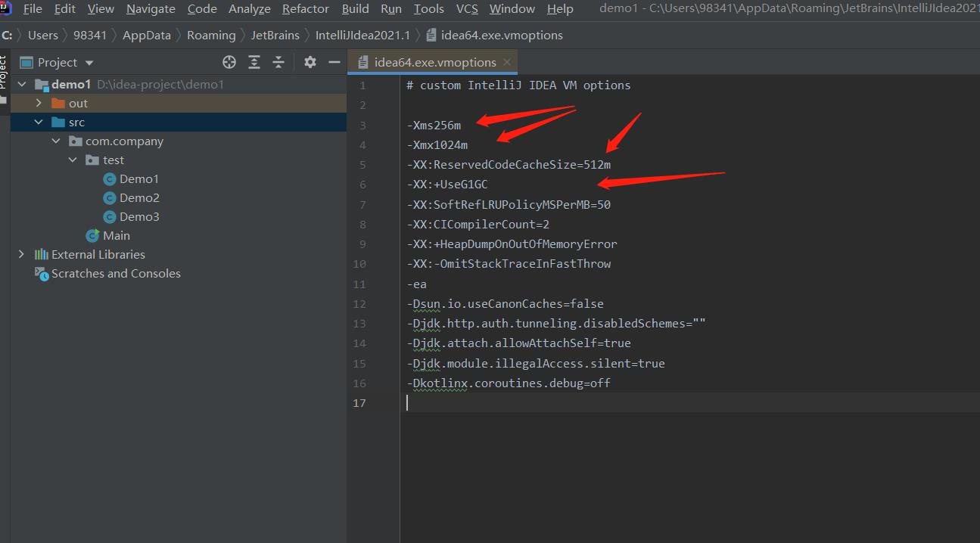Click the 98341 breadcrumb
This screenshot has width=980, height=543.
(90, 36)
